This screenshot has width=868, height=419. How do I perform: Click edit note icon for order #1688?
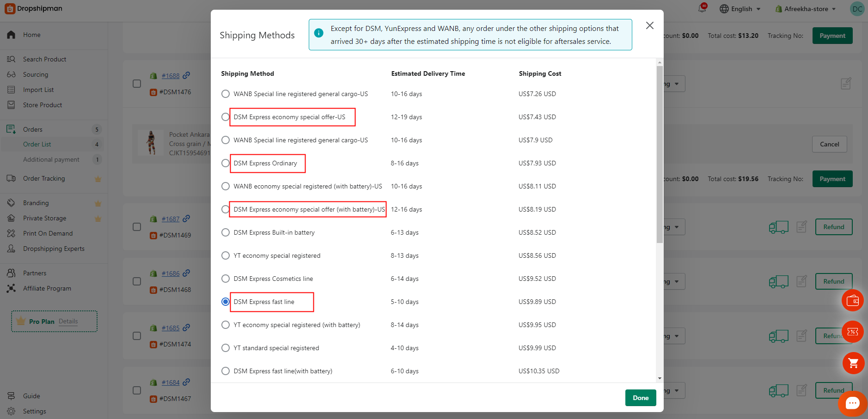(846, 84)
